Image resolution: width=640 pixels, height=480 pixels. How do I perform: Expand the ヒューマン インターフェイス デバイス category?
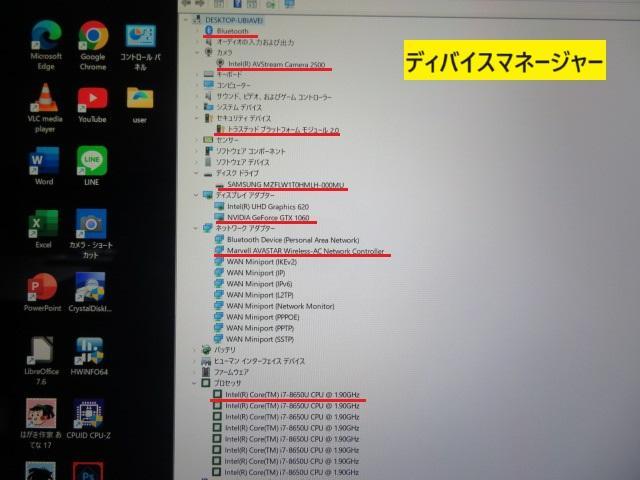point(195,361)
